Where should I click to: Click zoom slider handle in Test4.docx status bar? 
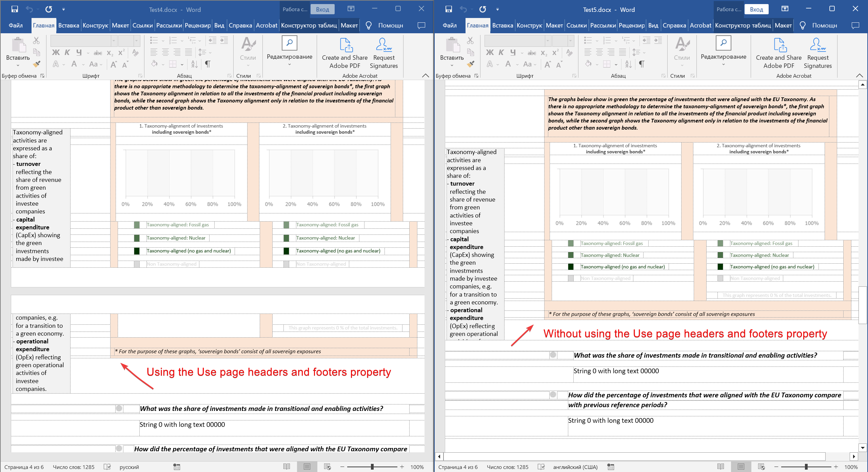point(372,467)
